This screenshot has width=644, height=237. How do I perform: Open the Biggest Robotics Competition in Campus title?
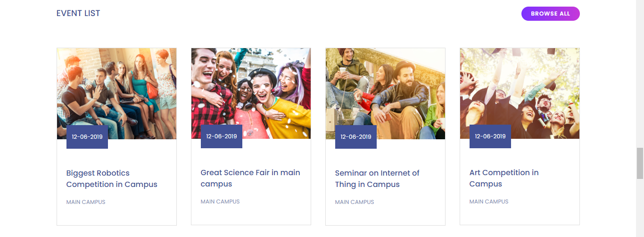click(x=112, y=179)
